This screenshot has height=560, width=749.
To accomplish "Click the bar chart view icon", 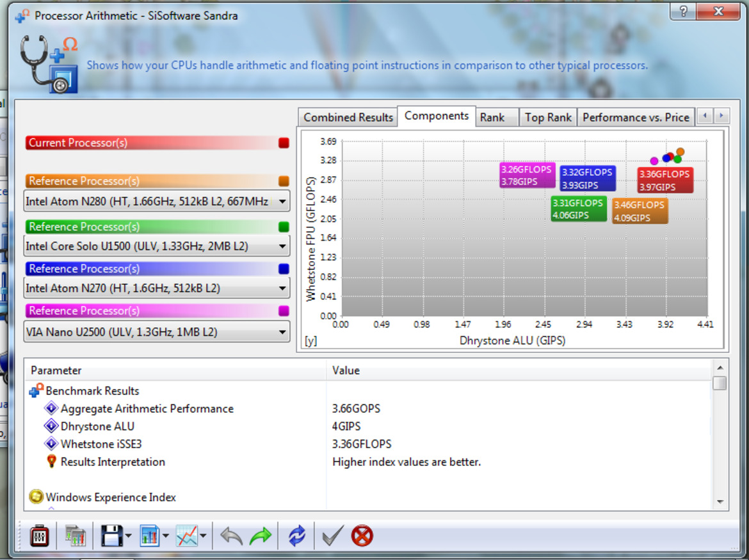I will [x=150, y=536].
